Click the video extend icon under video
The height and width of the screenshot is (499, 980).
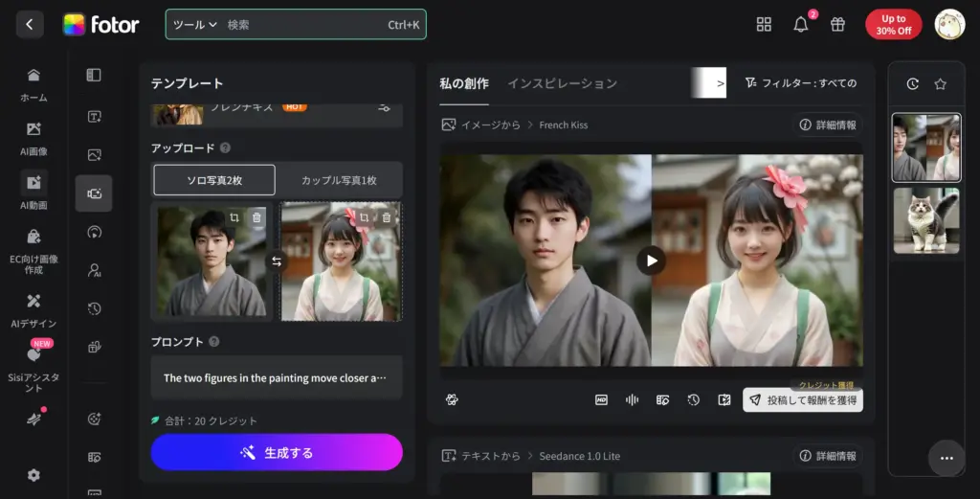coord(724,399)
